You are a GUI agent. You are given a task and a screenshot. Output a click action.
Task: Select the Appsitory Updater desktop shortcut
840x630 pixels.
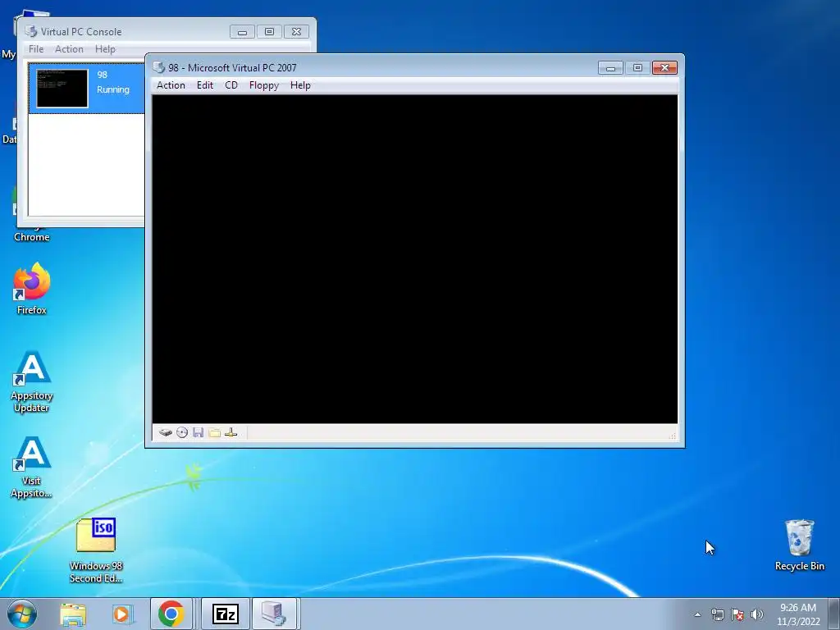(x=32, y=381)
